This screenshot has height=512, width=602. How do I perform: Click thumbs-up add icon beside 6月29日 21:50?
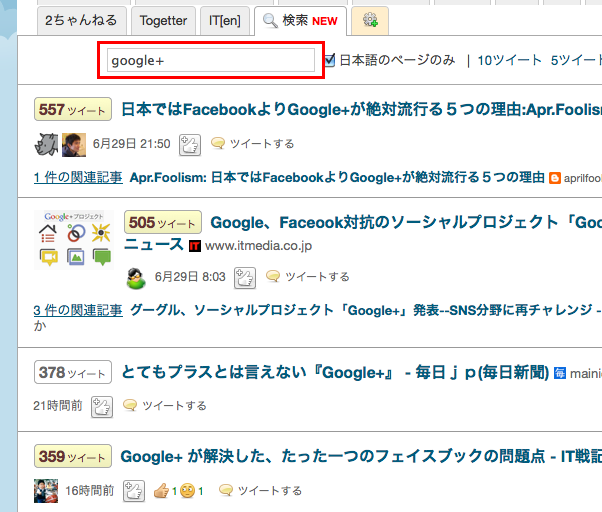click(x=190, y=145)
